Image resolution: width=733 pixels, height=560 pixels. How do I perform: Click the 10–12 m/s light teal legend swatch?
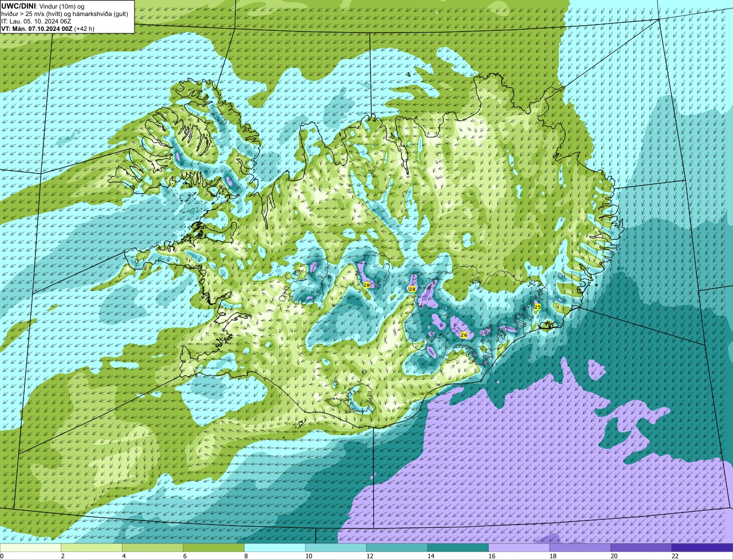[x=336, y=547]
